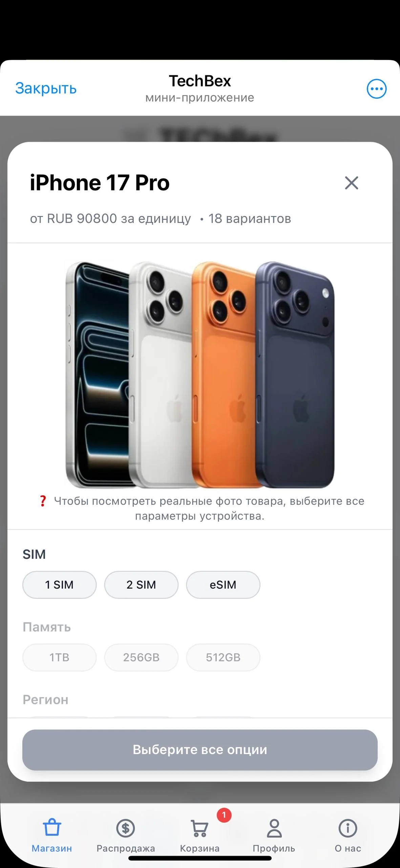Tap the iPhone 17 Pro product image
The image size is (400, 868).
tap(200, 375)
